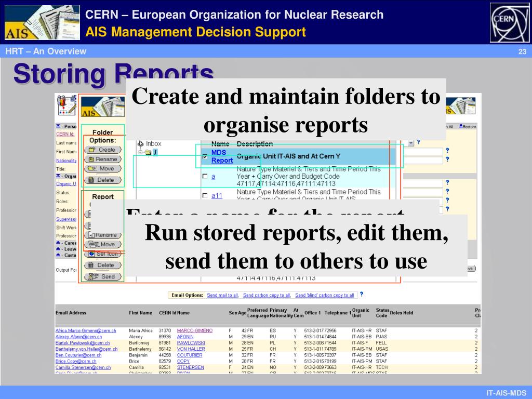Open the report link "a11"
The height and width of the screenshot is (399, 532).
tap(217, 195)
